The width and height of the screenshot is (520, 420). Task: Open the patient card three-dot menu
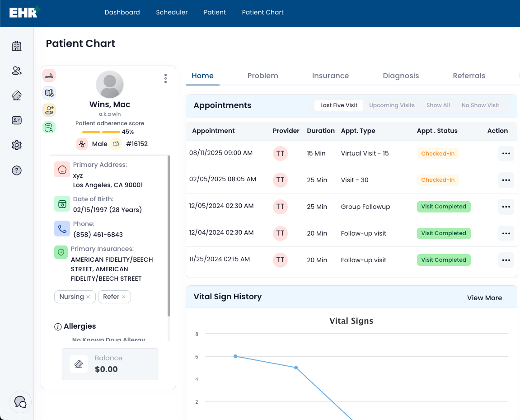[x=165, y=79]
